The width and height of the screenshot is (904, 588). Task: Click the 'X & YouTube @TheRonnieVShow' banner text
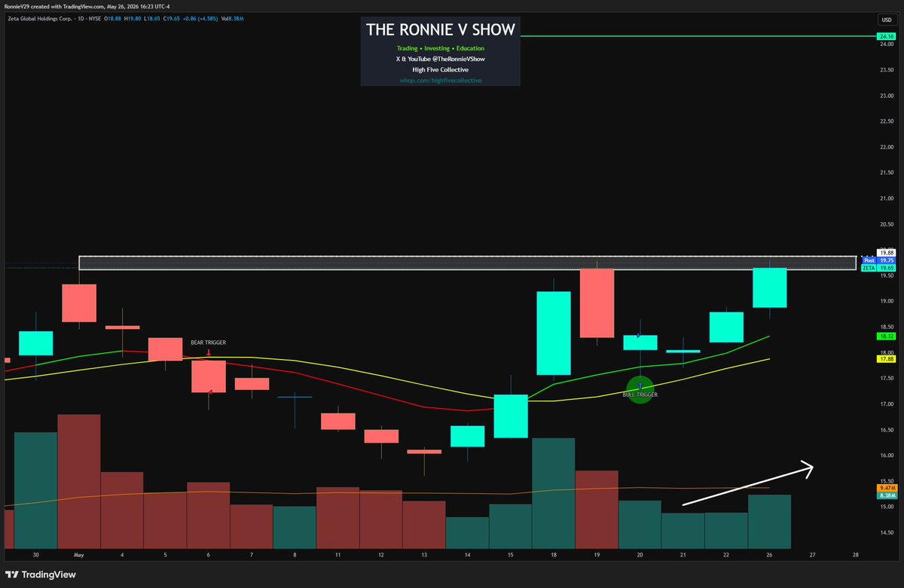pyautogui.click(x=440, y=59)
